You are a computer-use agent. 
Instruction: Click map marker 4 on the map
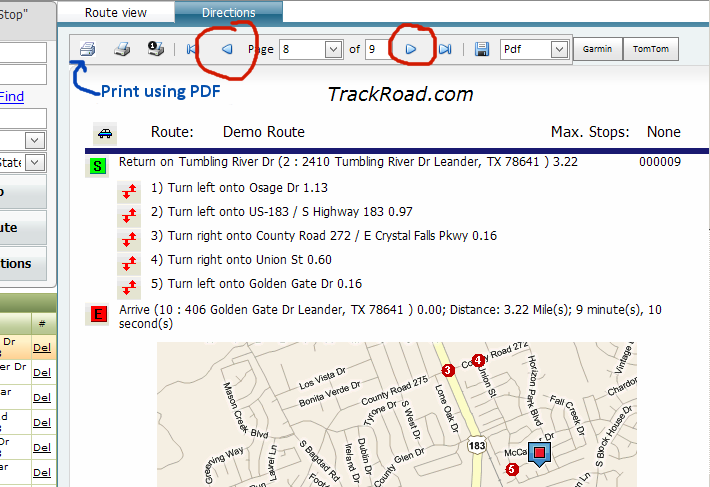[x=478, y=361]
